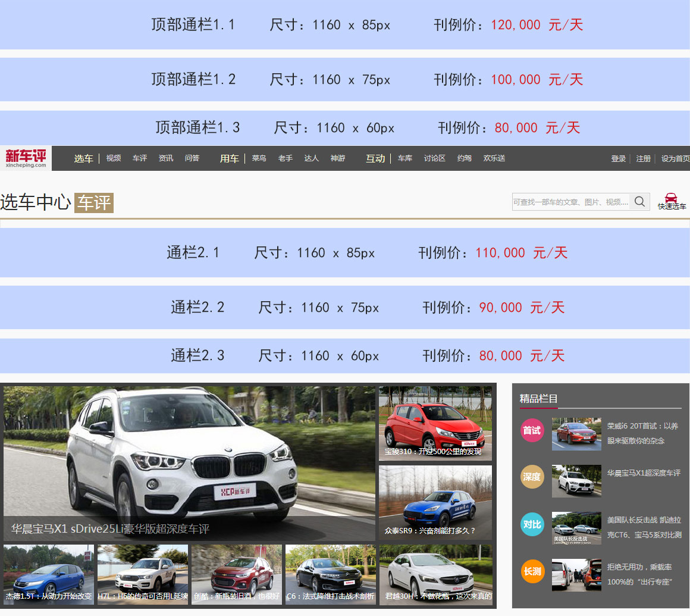Open 荣威i6 20T首试 article link
The height and width of the screenshot is (616, 690).
[642, 433]
